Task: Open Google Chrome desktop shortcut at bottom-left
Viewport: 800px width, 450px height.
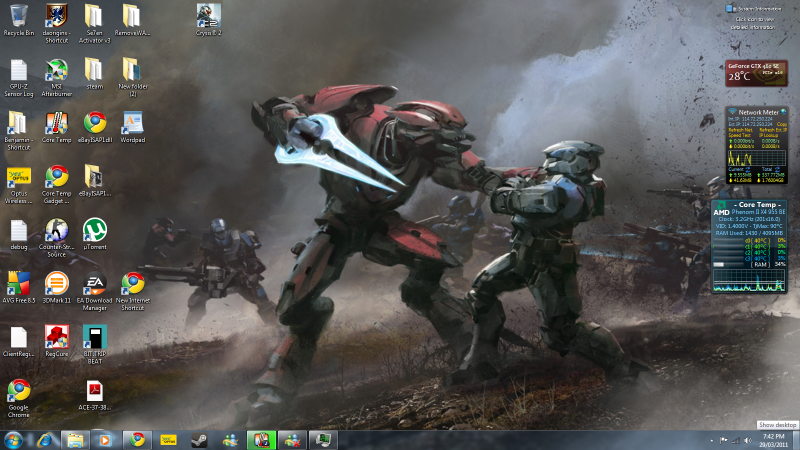Action: [19, 398]
